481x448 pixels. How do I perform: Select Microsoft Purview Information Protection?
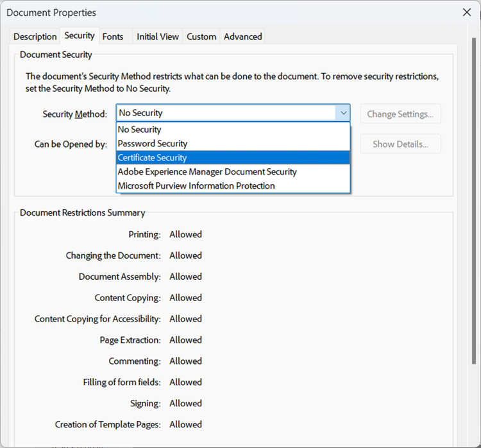196,185
